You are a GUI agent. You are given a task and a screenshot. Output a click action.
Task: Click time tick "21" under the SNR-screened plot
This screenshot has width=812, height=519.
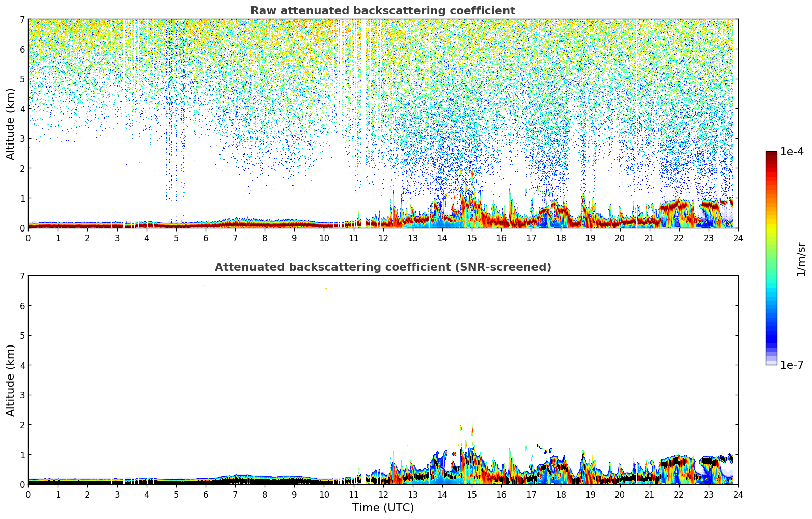649,494
